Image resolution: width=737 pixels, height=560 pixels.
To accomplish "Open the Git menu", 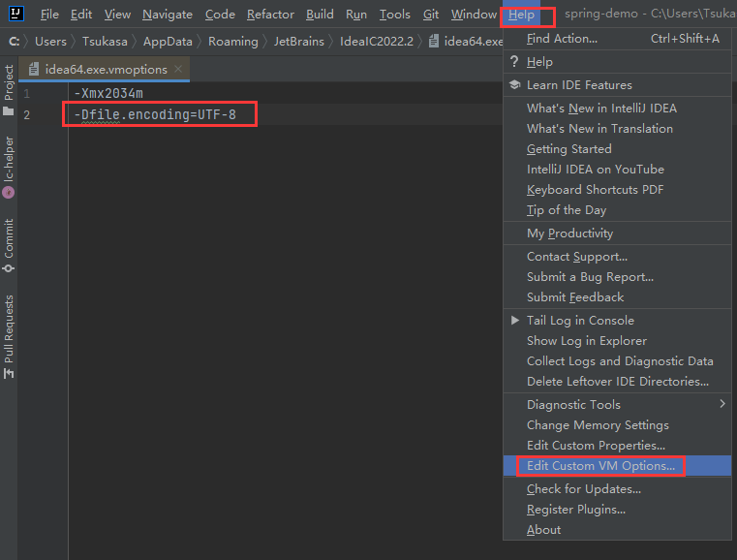I will (x=431, y=15).
